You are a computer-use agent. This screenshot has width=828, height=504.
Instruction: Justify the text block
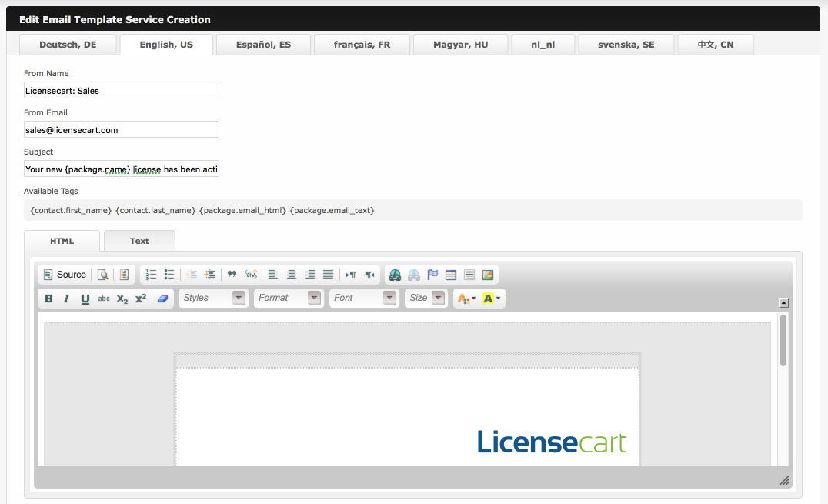pyautogui.click(x=328, y=275)
